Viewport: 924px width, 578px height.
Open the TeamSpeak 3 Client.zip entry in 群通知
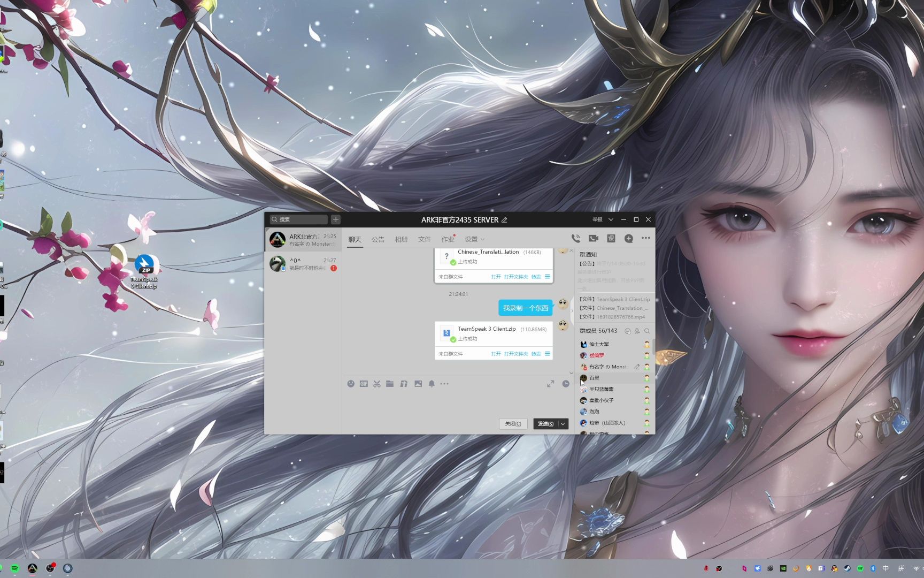click(x=615, y=299)
